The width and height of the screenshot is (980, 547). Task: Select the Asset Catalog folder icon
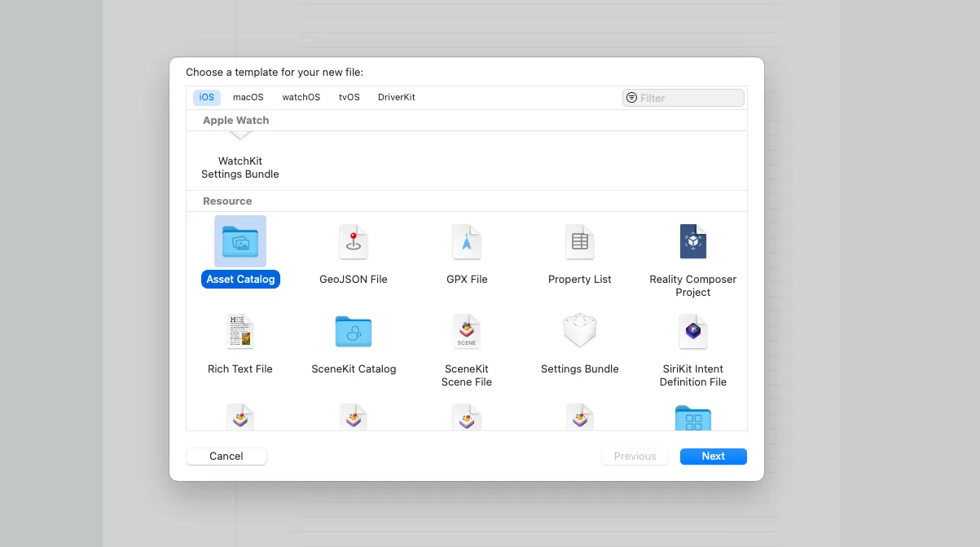pos(240,241)
